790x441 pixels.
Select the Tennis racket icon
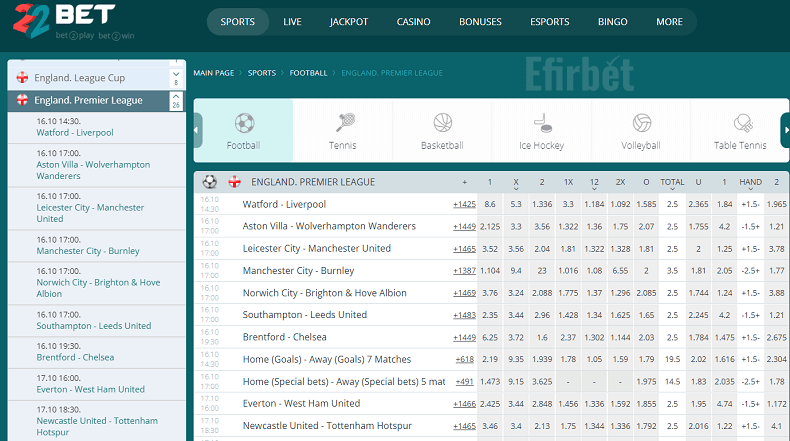[x=345, y=122]
